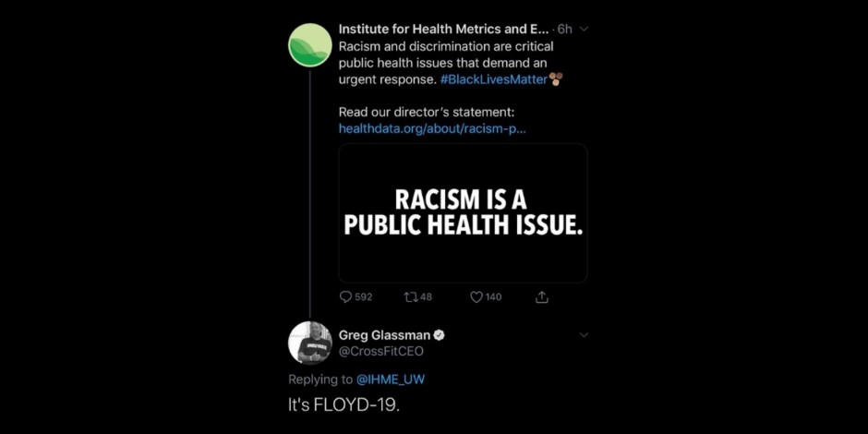Click the verified badge beside Greg Glassman
868x434 pixels.
click(x=439, y=335)
